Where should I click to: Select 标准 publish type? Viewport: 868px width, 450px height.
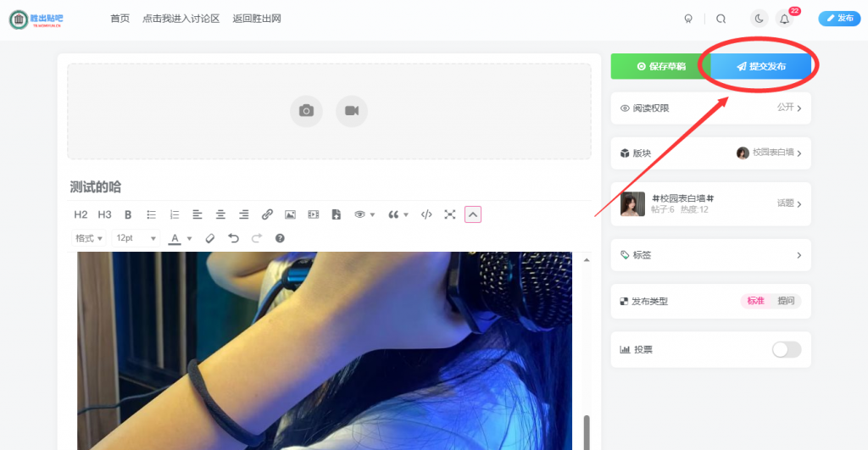[x=755, y=301]
